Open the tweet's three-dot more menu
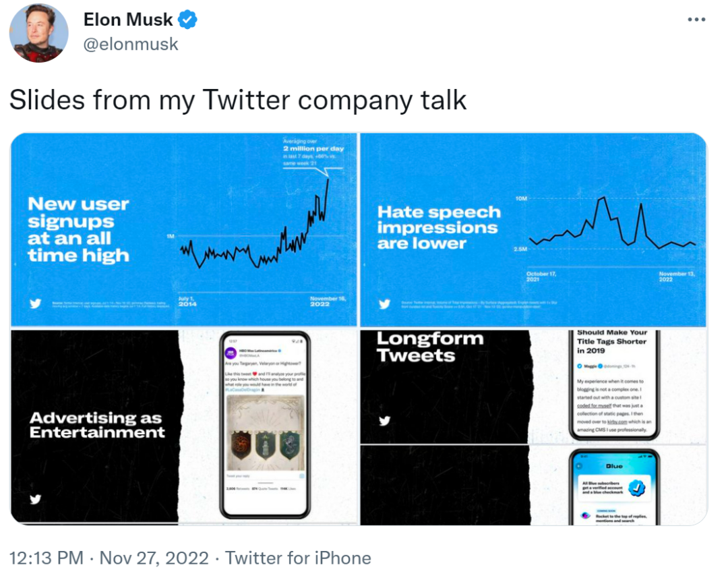728x578 pixels. click(x=696, y=20)
